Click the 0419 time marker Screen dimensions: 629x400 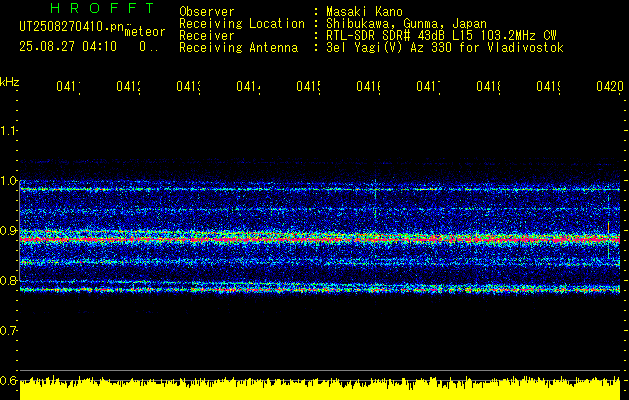click(549, 87)
